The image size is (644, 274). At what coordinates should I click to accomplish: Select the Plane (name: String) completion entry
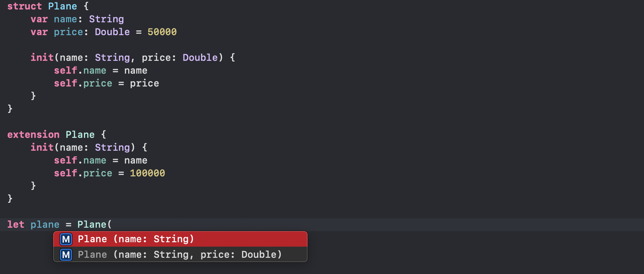tap(135, 239)
